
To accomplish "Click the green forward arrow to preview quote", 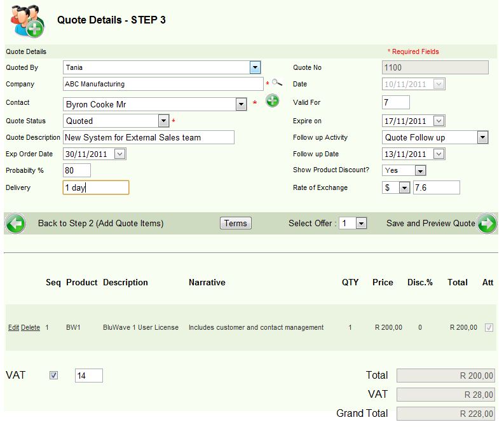I will (487, 224).
